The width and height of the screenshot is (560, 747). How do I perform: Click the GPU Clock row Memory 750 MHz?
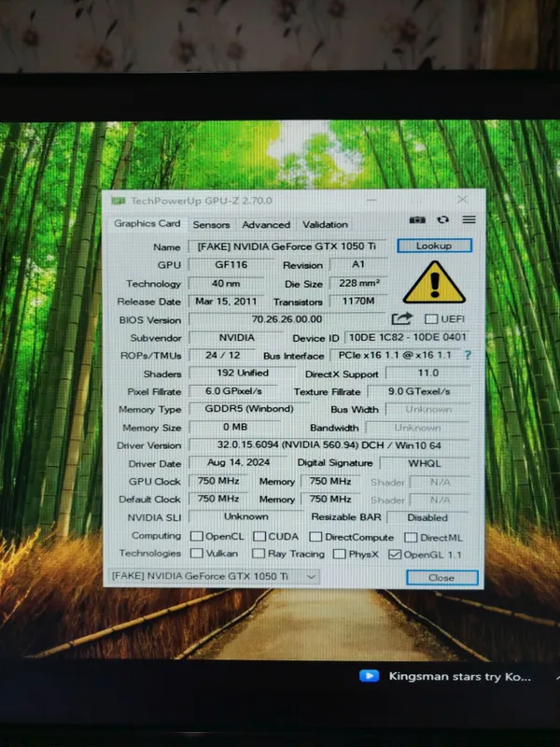coord(330,481)
